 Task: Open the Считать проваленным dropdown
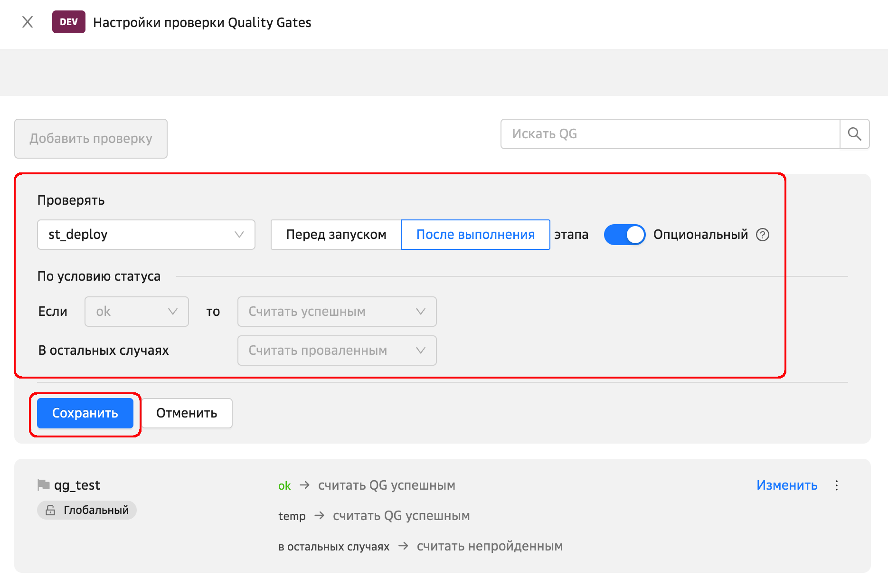(337, 351)
